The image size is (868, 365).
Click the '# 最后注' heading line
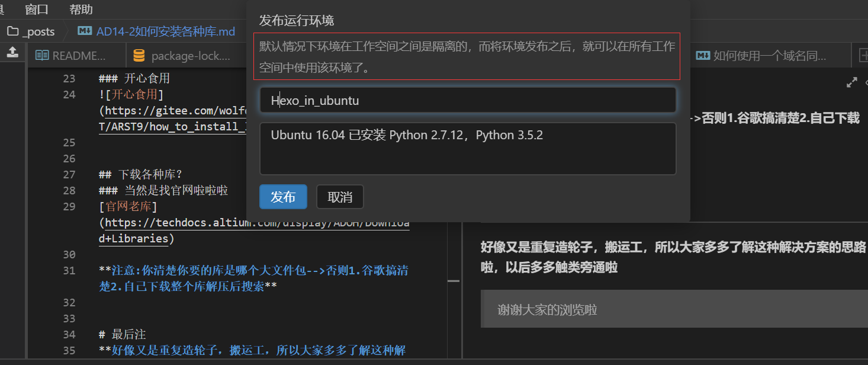[x=123, y=334]
